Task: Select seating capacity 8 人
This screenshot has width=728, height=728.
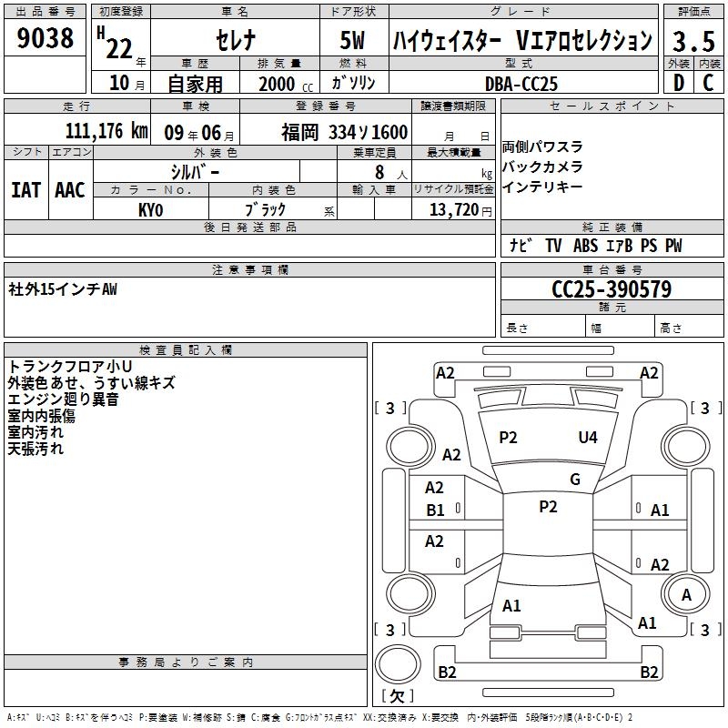Action: click(x=390, y=173)
